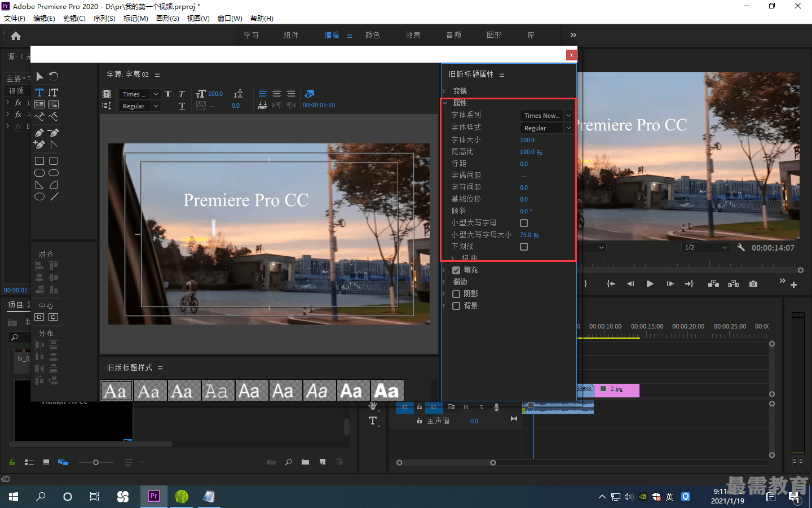
Task: Align text right
Action: click(290, 94)
